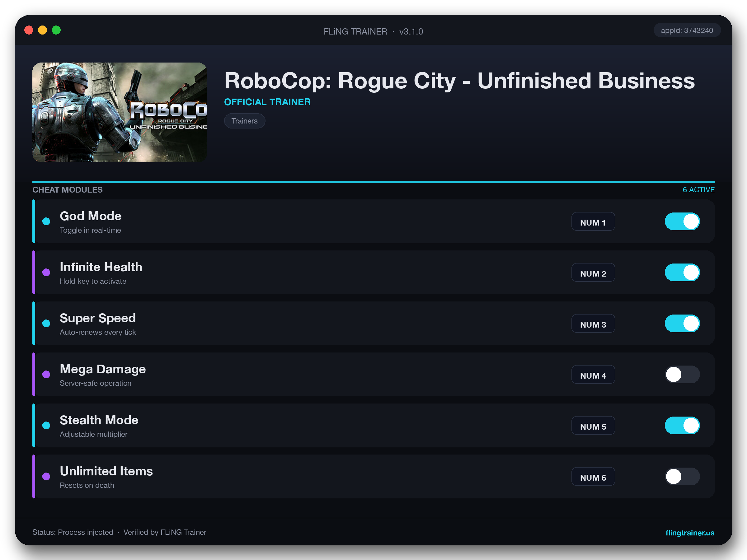
Task: Select the Mega Damage module title
Action: pyautogui.click(x=103, y=369)
